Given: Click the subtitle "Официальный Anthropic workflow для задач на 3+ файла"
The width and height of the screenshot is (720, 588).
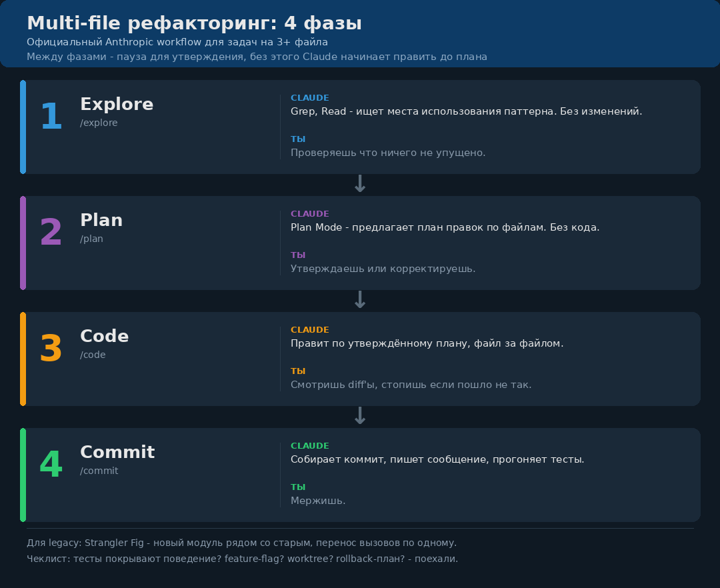Looking at the screenshot, I should click(177, 42).
